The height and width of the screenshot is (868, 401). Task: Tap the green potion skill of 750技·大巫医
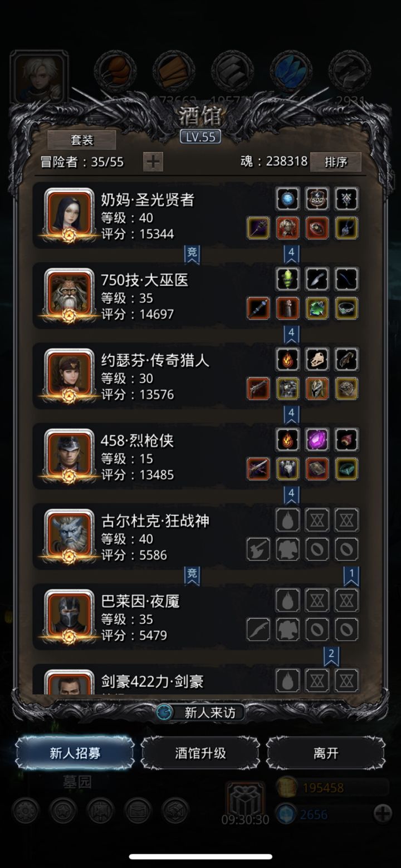coord(288,279)
